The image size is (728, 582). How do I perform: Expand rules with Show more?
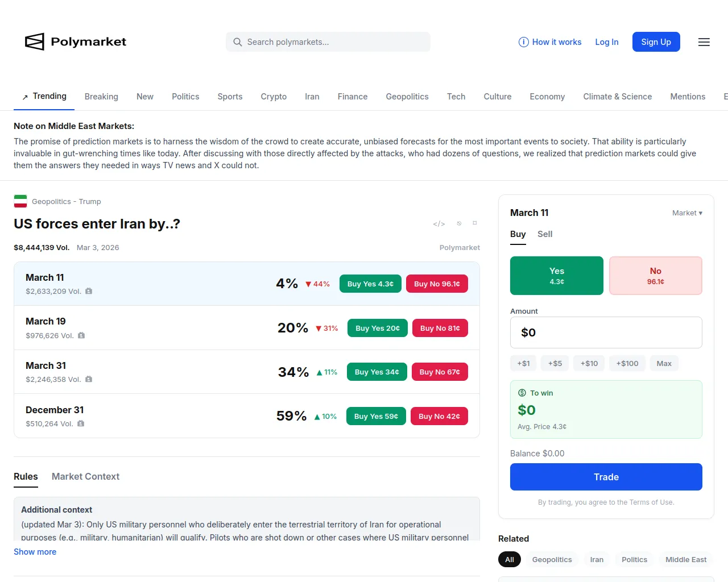coord(35,552)
